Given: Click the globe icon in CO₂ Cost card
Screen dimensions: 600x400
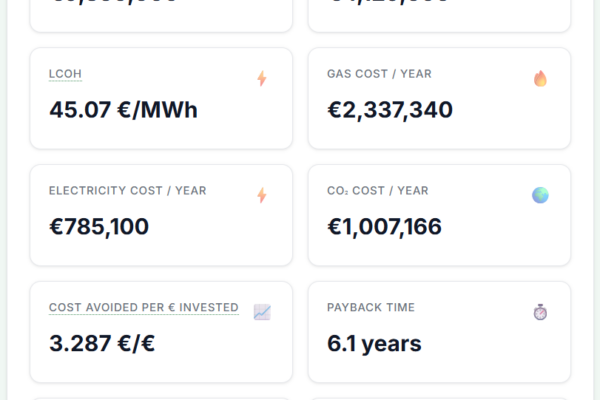Looking at the screenshot, I should 540,195.
